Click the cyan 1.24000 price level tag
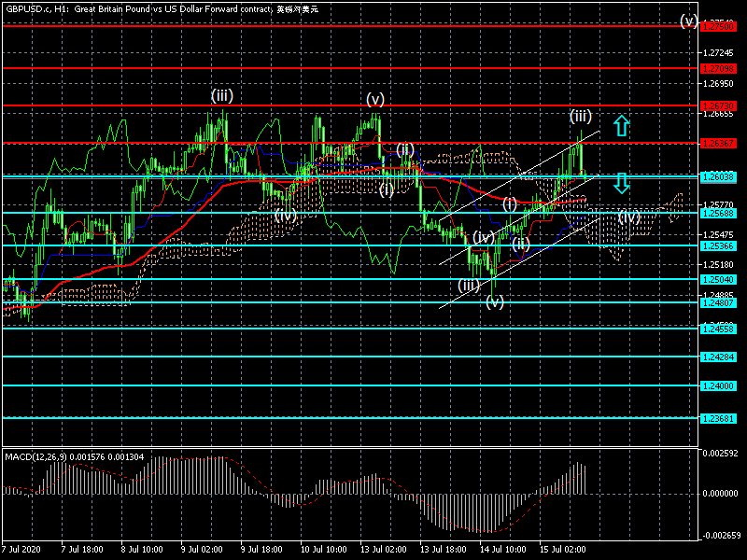Viewport: 747px width, 560px height. [x=718, y=385]
